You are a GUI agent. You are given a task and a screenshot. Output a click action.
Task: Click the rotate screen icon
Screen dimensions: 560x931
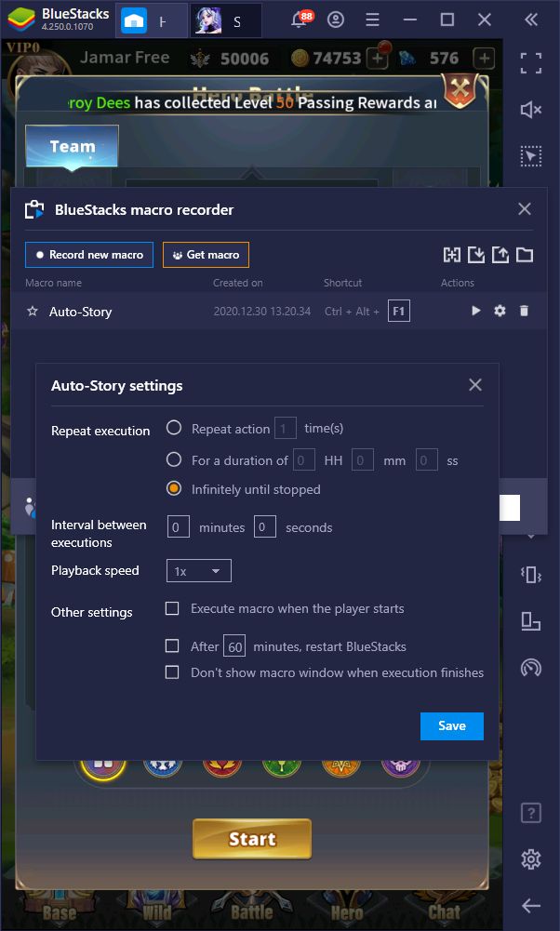(x=531, y=621)
